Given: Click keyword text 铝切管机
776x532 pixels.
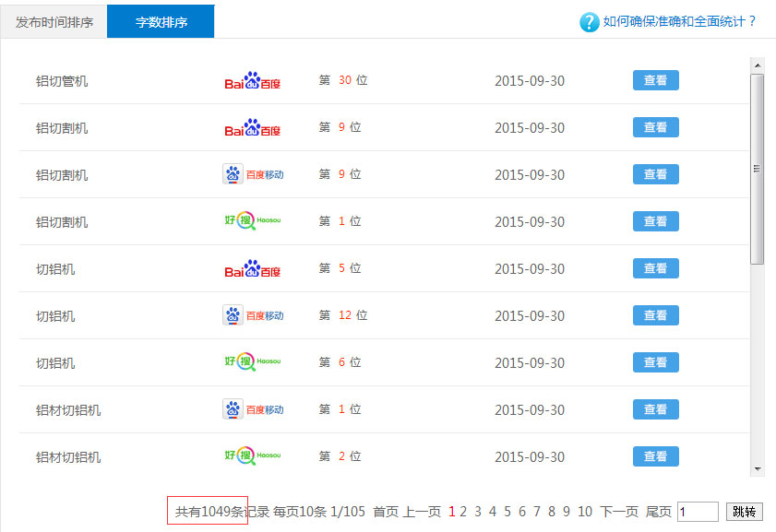Looking at the screenshot, I should tap(62, 81).
